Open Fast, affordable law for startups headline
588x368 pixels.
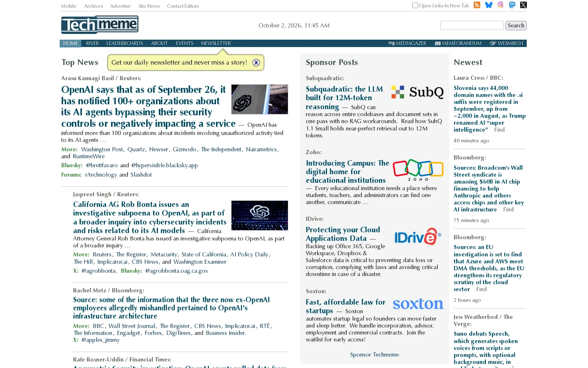[345, 306]
